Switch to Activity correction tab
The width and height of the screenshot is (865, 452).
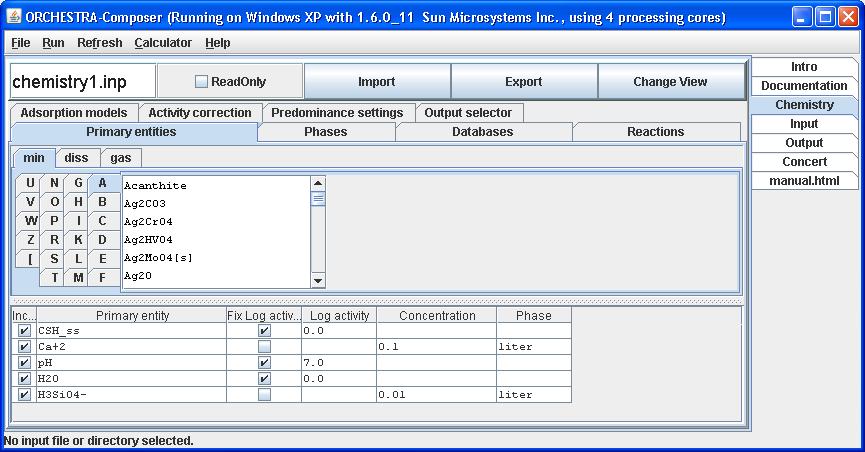click(x=200, y=113)
